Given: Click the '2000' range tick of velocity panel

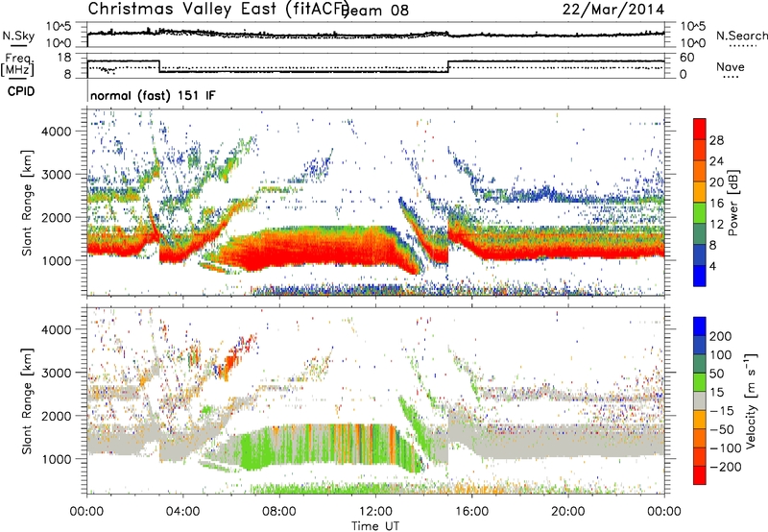Looking at the screenshot, I should [56, 416].
